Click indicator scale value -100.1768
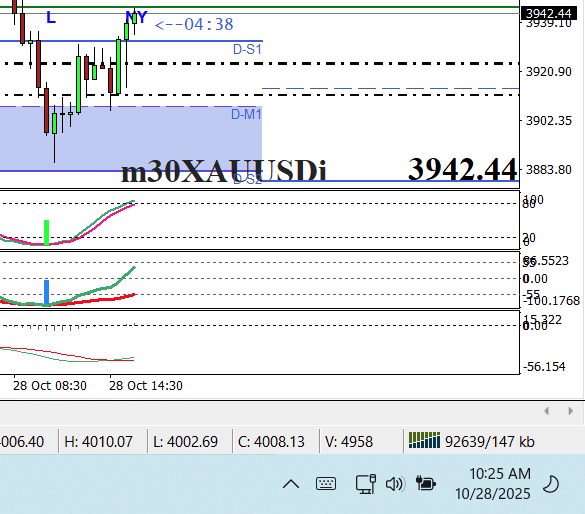 pos(551,301)
